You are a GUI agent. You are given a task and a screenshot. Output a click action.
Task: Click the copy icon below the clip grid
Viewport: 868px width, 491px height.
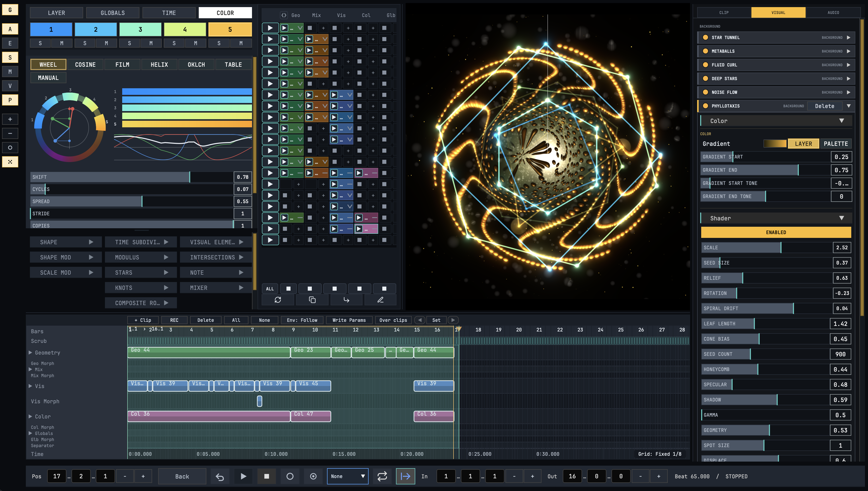tap(312, 300)
